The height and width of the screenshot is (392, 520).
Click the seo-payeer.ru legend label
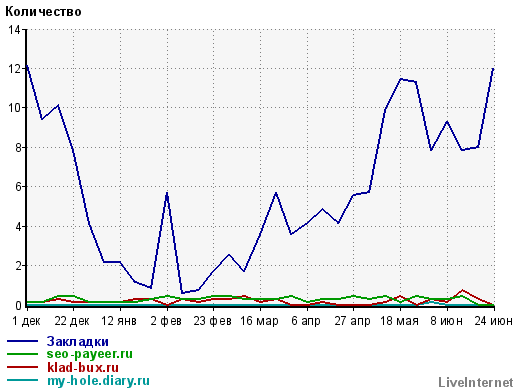point(89,354)
